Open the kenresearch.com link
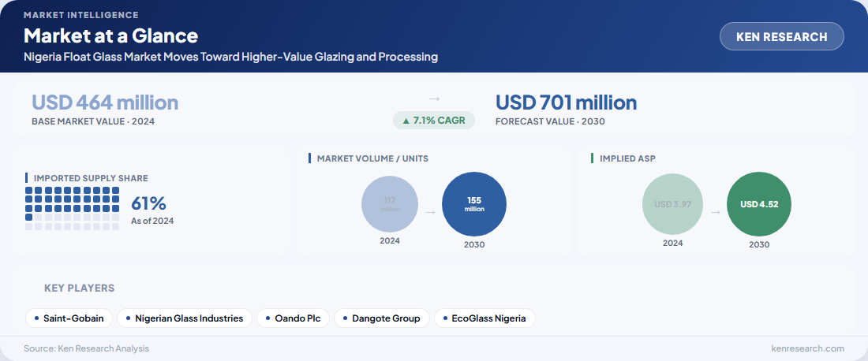Viewport: 868px width, 361px height. point(808,348)
